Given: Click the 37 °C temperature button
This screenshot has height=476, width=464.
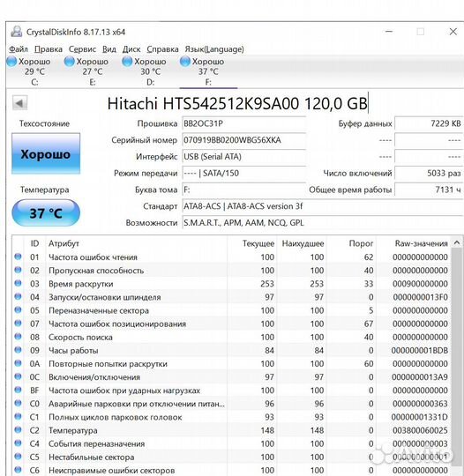Looking at the screenshot, I should 46,212.
